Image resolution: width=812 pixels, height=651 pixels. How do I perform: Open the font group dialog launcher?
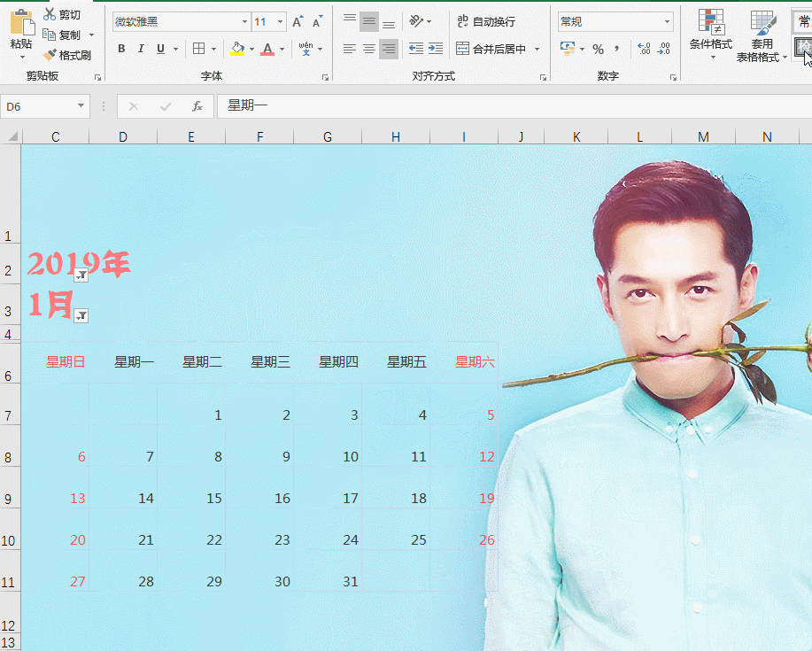(x=325, y=77)
